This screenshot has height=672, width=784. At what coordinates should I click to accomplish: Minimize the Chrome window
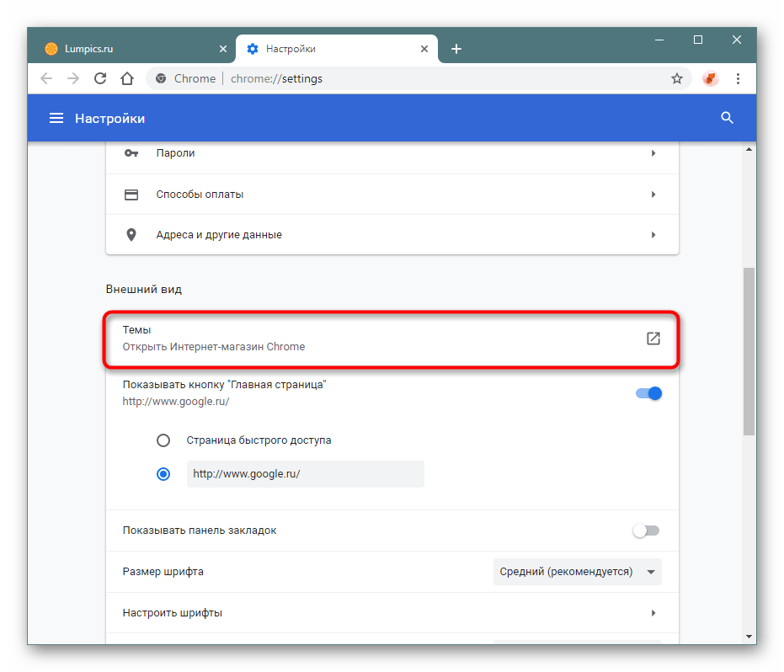(659, 40)
